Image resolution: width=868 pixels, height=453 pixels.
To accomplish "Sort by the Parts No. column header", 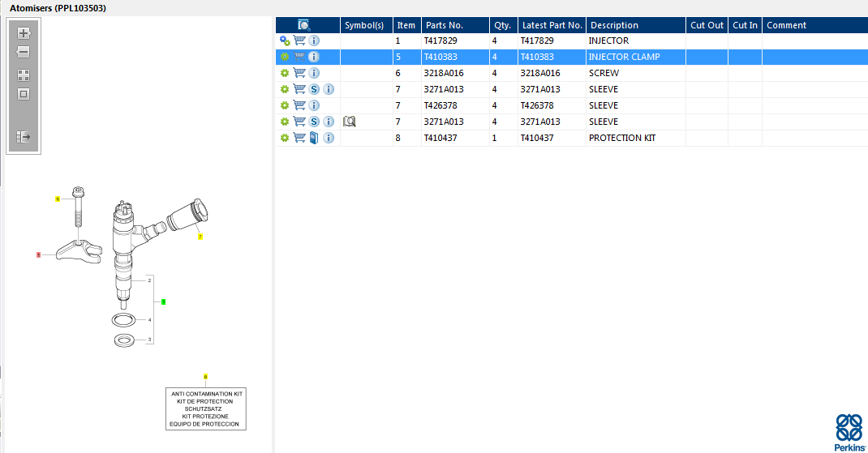I will coord(444,25).
